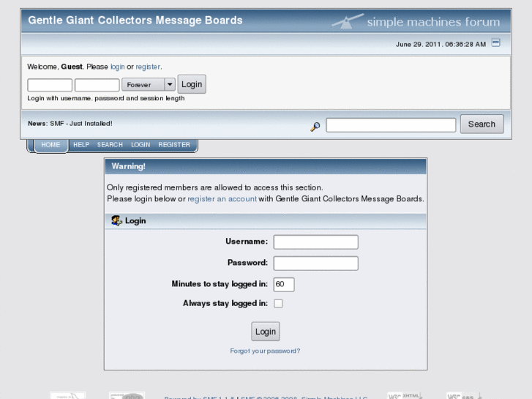Image resolution: width=532 pixels, height=399 pixels.
Task: Submit the Login button below the form
Action: click(266, 332)
